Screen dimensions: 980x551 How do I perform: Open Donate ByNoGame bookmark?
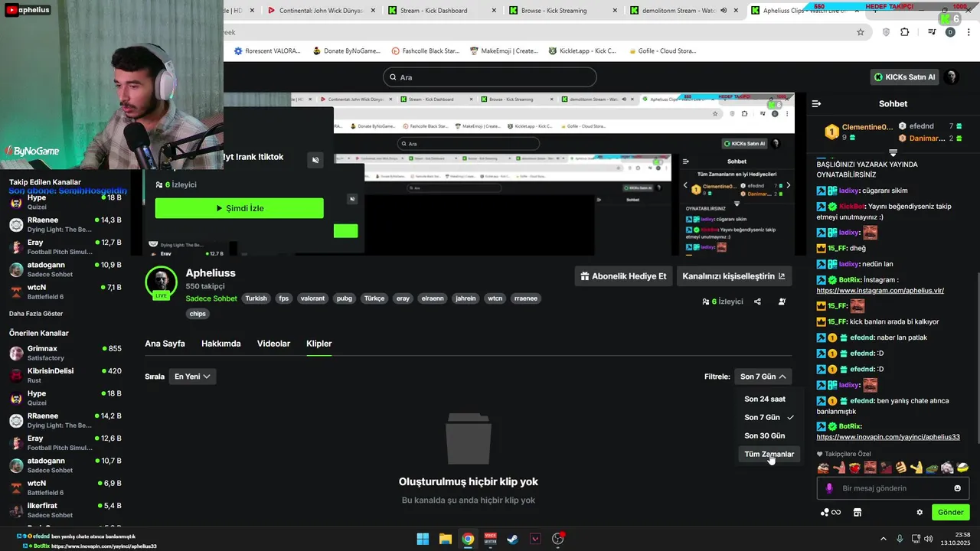pyautogui.click(x=346, y=51)
